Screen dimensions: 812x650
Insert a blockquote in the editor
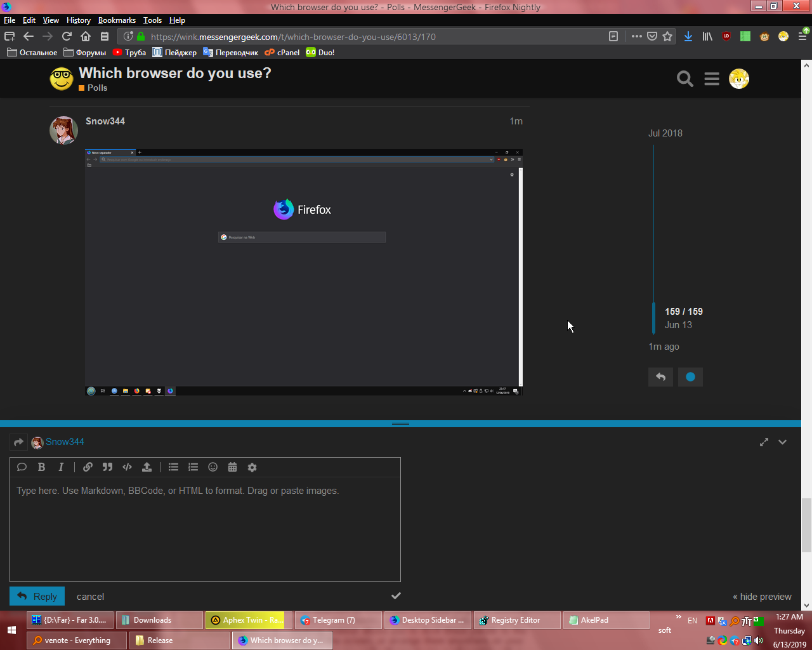pyautogui.click(x=107, y=467)
